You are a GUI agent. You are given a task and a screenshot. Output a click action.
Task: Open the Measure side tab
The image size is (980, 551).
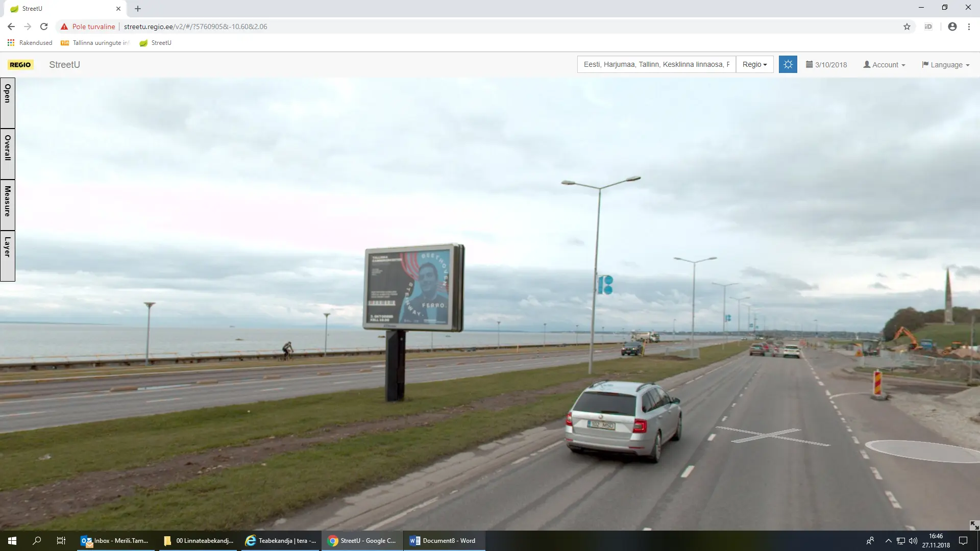[x=8, y=204]
